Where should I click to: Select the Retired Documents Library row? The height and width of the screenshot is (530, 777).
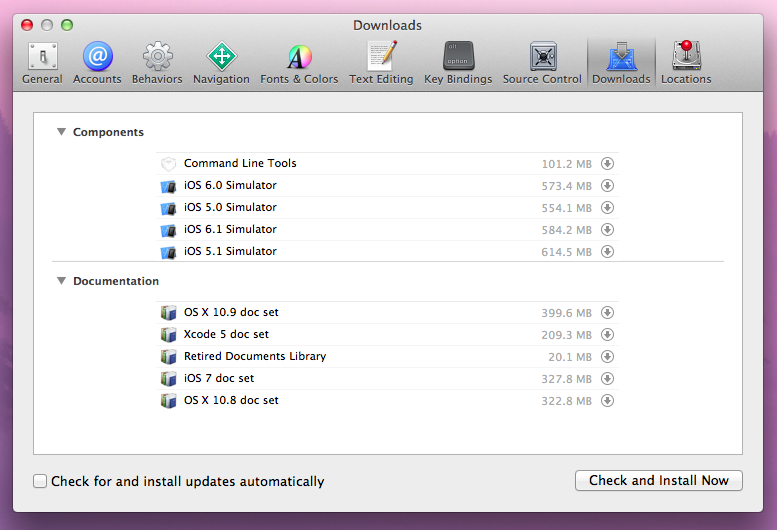255,356
